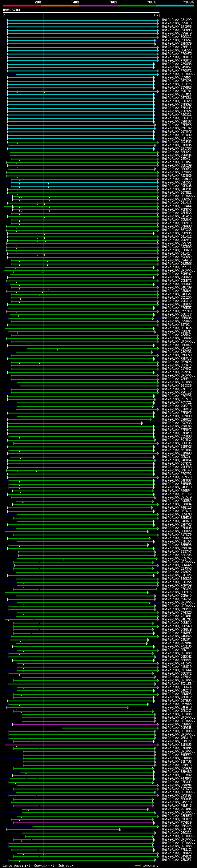Viewport: 197px width, 868px height.
Task: Click the orange ~40% identity legend segment
Action: [x=60, y=6]
